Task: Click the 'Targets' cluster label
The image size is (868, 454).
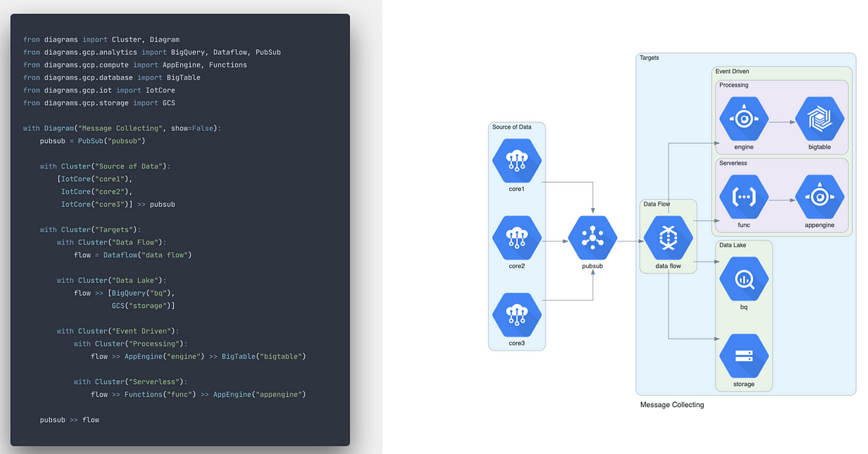Action: [x=650, y=58]
